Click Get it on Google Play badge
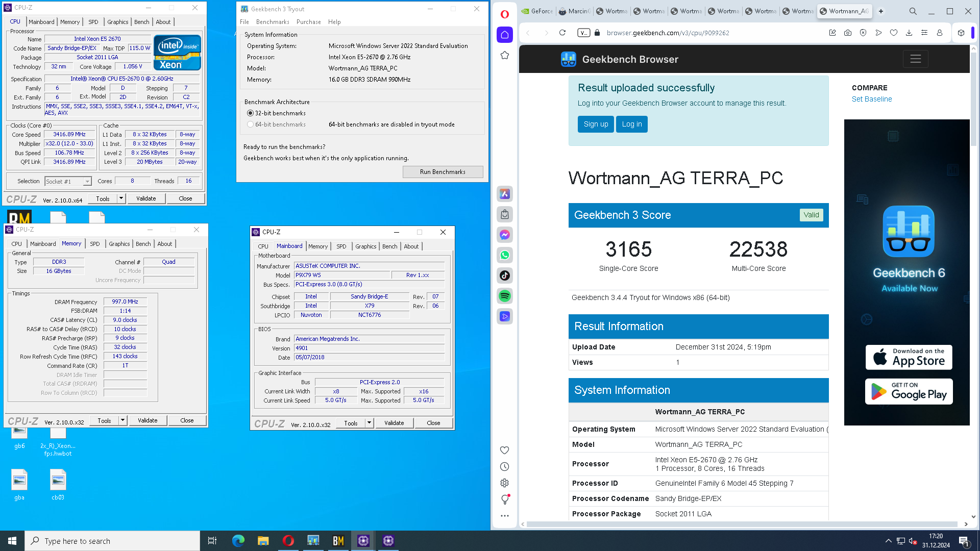This screenshot has height=551, width=980. tap(909, 391)
